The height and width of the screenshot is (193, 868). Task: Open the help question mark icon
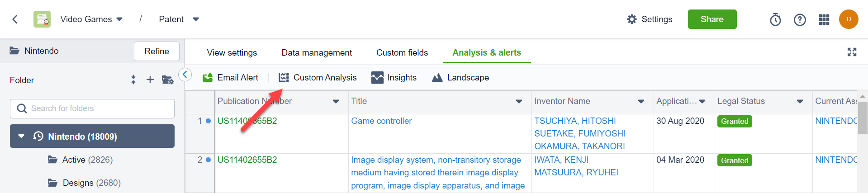[800, 19]
